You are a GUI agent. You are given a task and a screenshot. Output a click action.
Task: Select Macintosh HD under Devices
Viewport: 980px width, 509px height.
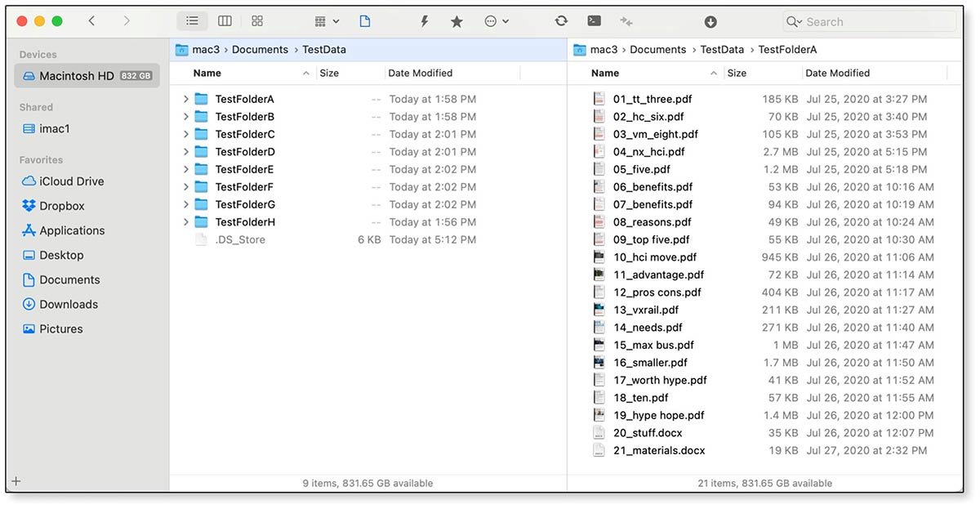pyautogui.click(x=77, y=76)
